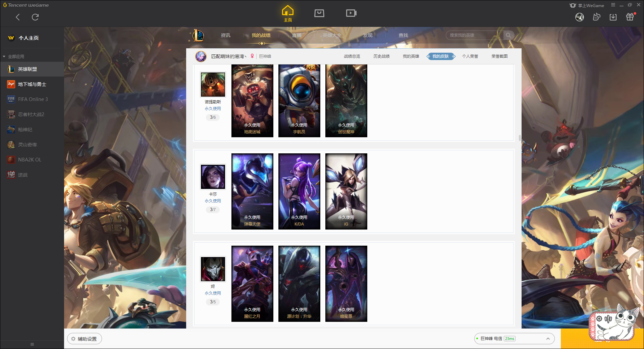Open the 源计划：升华 skin card
This screenshot has width=644, height=349.
(x=299, y=284)
